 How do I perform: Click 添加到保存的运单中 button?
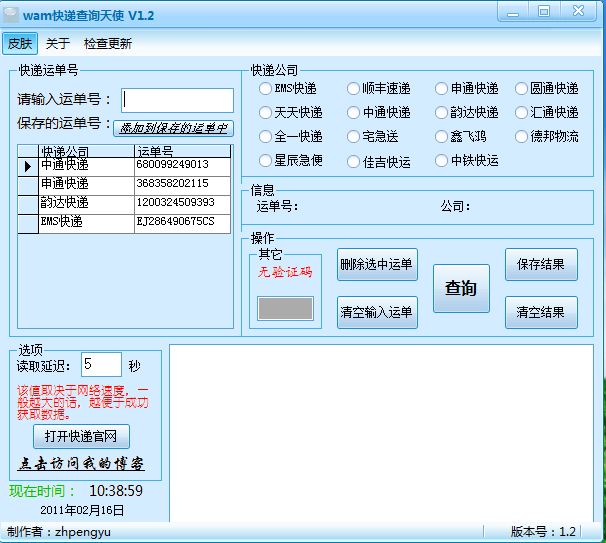pyautogui.click(x=174, y=128)
